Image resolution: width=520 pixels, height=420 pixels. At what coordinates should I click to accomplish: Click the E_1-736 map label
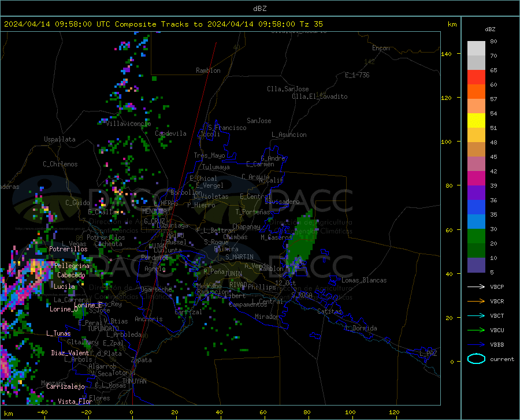coord(357,75)
